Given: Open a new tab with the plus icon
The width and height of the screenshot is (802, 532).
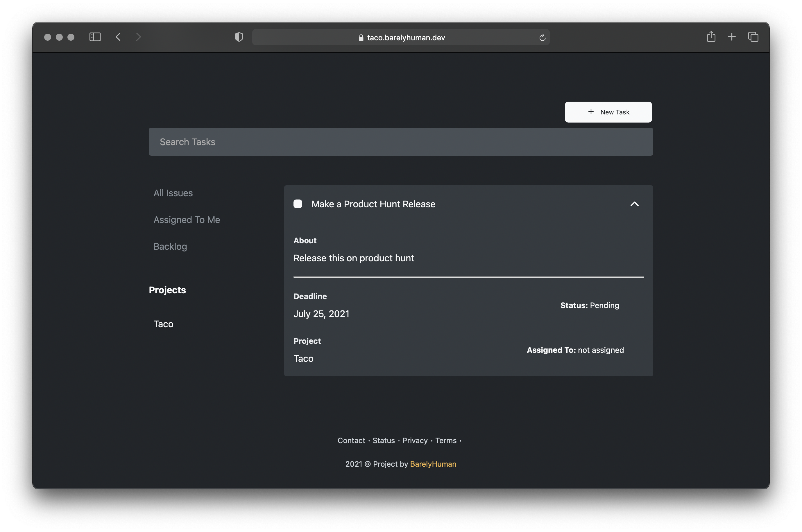Looking at the screenshot, I should [x=731, y=37].
